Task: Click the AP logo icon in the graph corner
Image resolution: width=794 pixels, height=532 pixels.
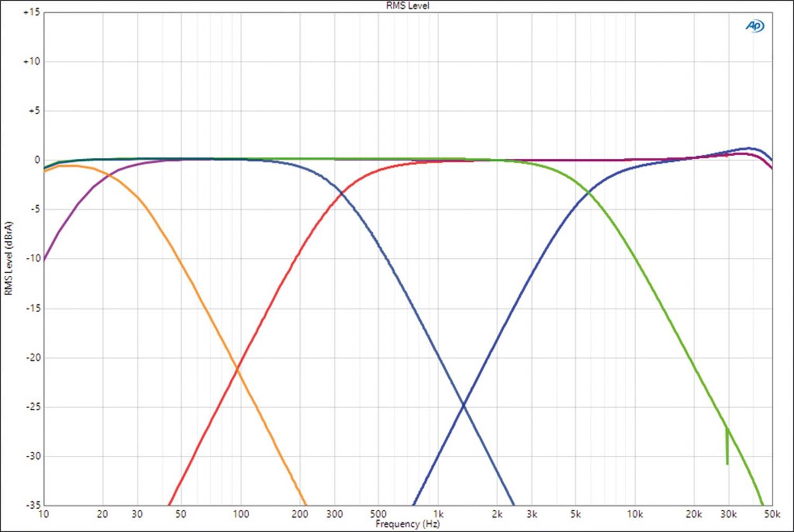Action: pyautogui.click(x=754, y=26)
